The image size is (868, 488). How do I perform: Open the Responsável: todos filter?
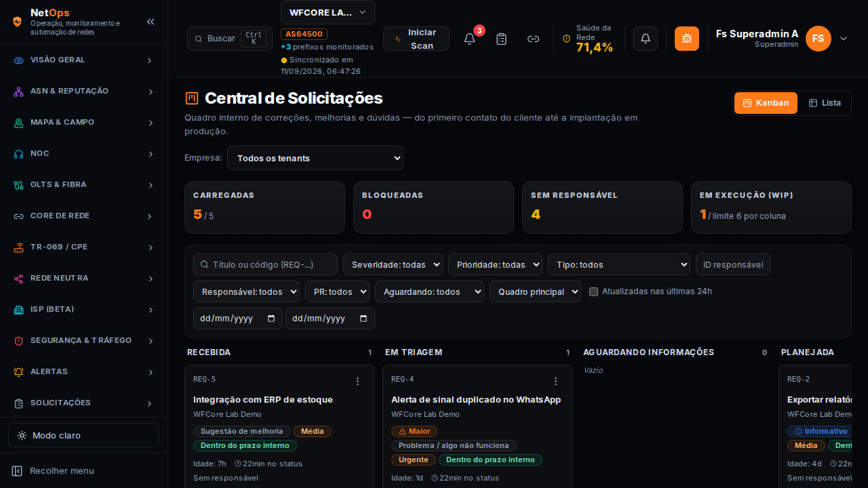pyautogui.click(x=246, y=291)
